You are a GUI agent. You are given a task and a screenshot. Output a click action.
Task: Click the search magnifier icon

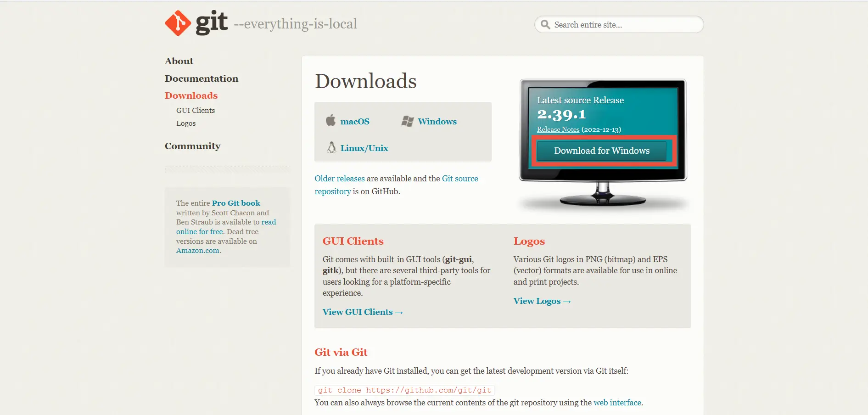(545, 24)
